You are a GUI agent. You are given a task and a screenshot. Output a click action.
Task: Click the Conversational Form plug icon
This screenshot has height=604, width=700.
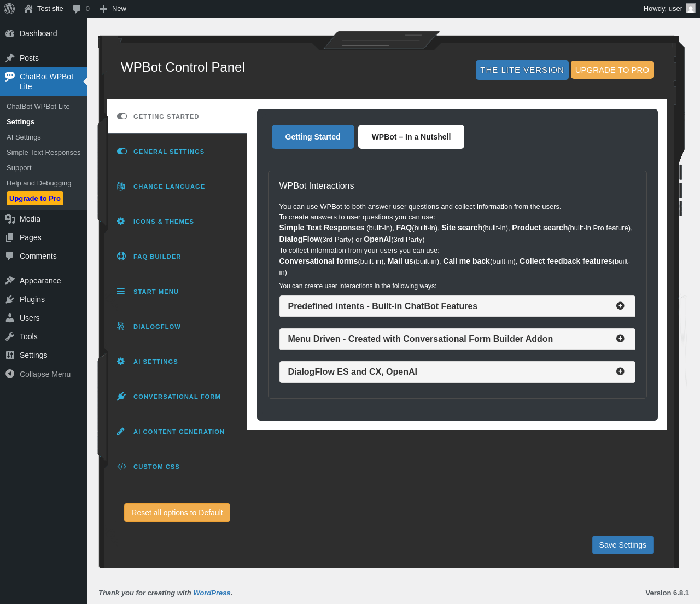(x=121, y=397)
